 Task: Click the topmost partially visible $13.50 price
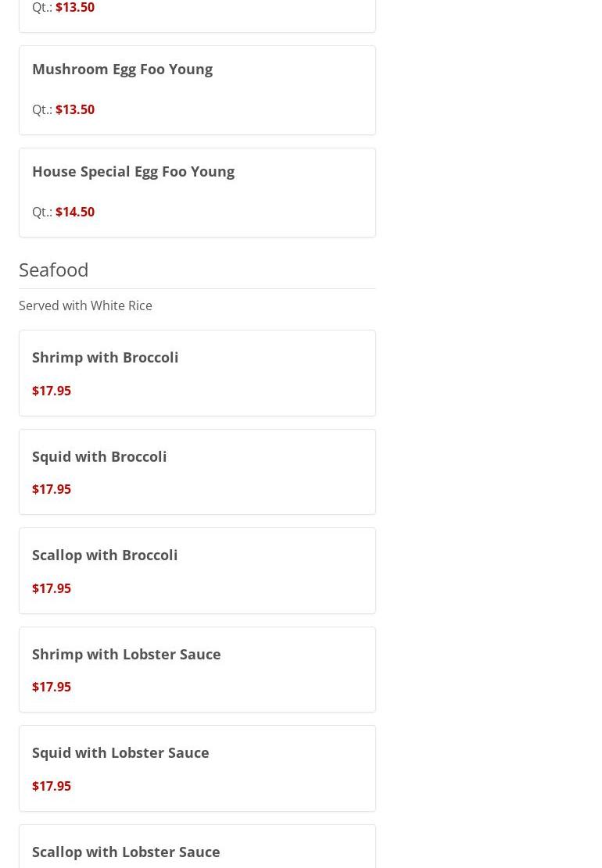click(75, 8)
